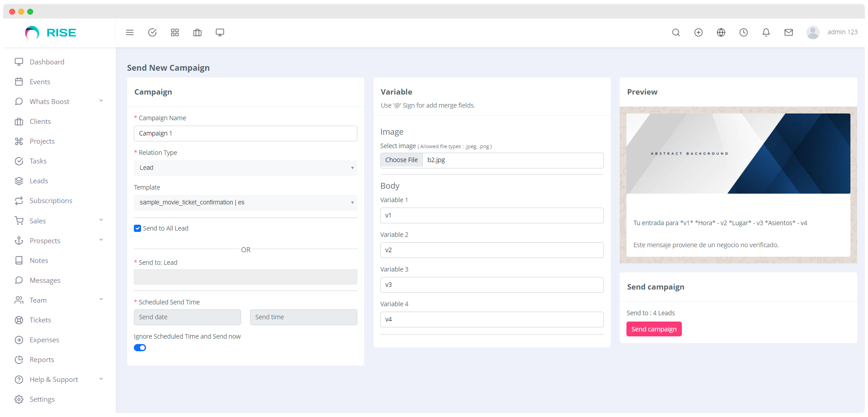The width and height of the screenshot is (868, 417).
Task: Expand the Help & Support chevron
Action: click(101, 379)
